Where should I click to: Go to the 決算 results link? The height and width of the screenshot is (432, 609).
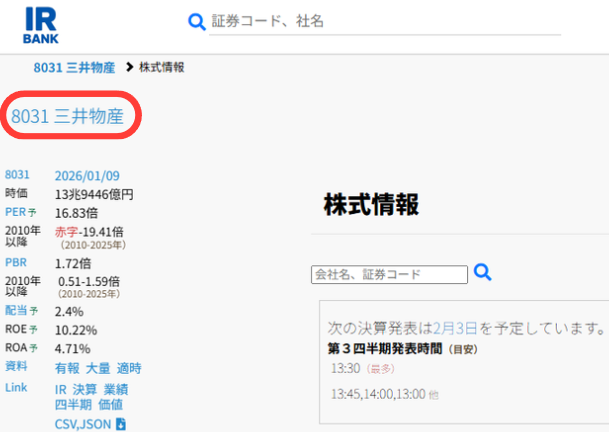tap(85, 389)
